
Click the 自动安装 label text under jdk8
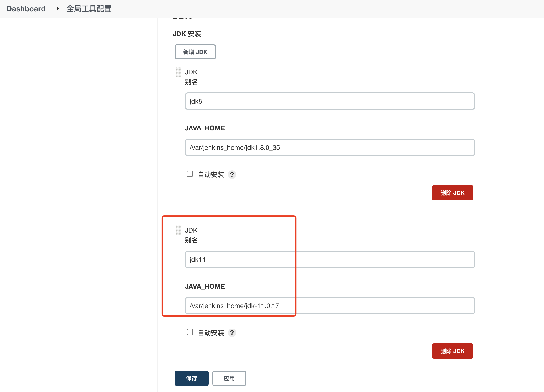tap(211, 175)
